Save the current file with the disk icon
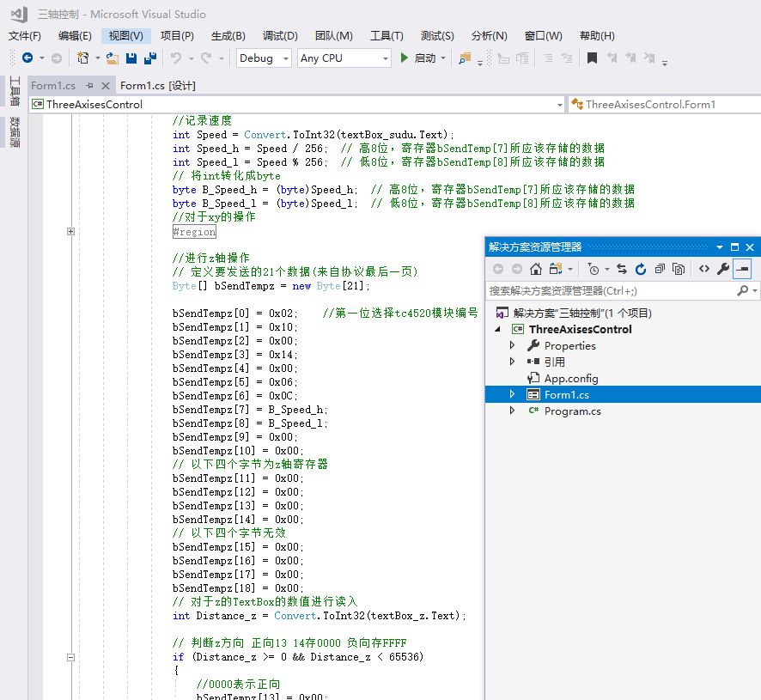 tap(131, 58)
